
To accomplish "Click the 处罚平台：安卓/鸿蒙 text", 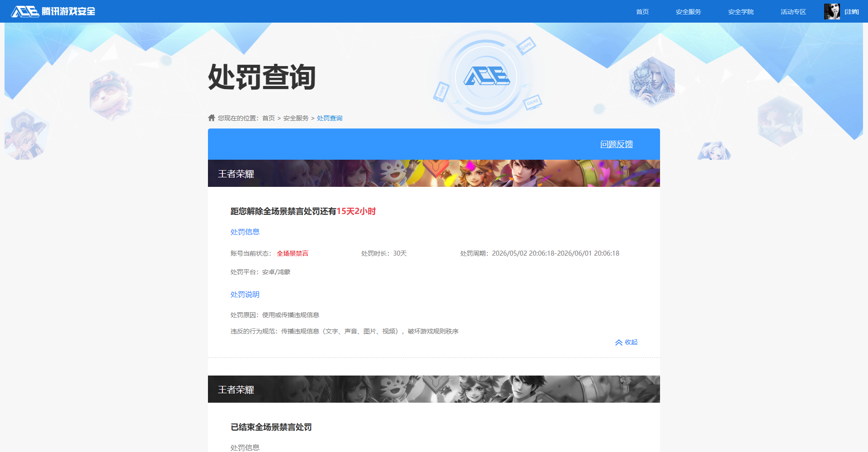I will click(x=260, y=272).
